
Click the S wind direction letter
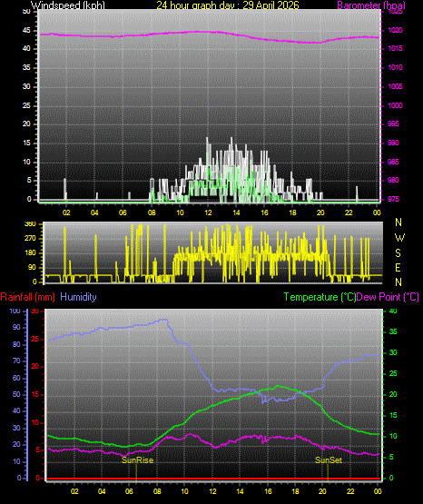pyautogui.click(x=398, y=253)
